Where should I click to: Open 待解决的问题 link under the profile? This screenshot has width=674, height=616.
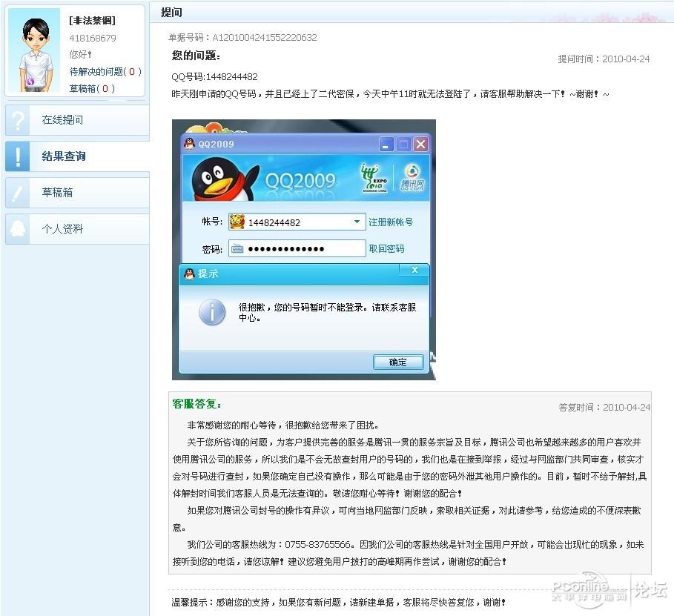click(x=105, y=72)
